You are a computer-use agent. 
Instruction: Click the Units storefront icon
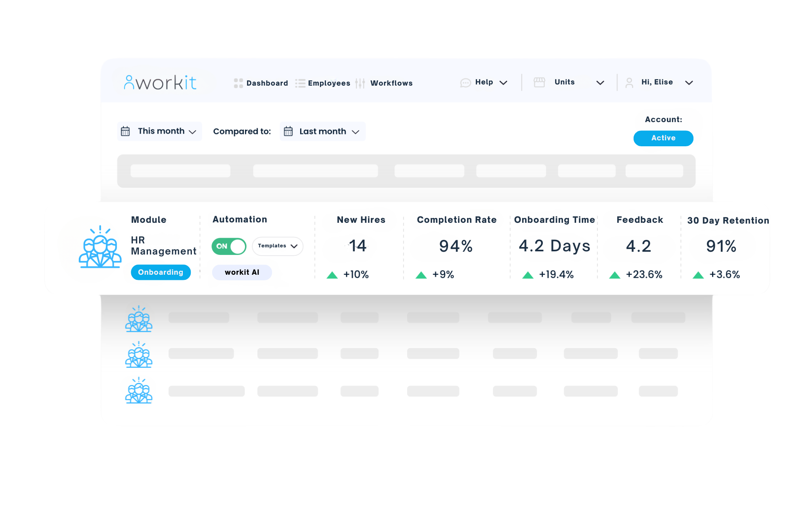(x=539, y=82)
